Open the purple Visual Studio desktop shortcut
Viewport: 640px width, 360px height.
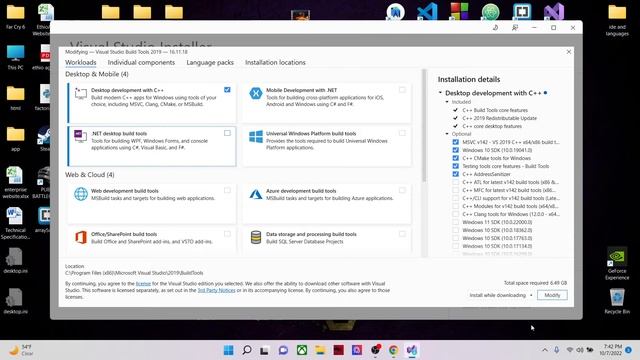coord(554,11)
